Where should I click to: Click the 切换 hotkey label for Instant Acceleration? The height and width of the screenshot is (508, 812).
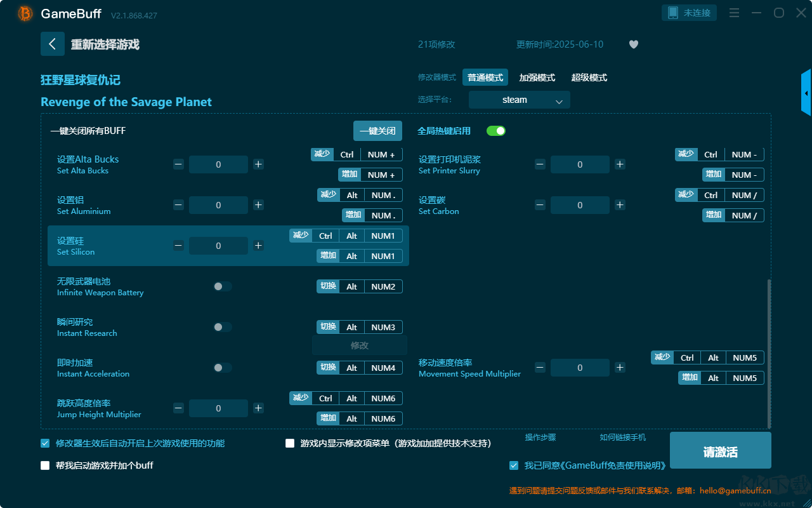pos(328,368)
